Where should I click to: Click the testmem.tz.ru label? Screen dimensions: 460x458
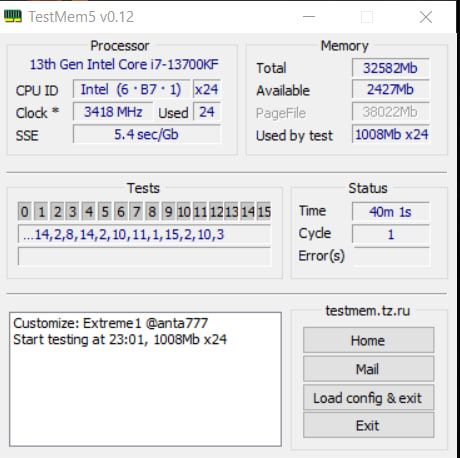click(x=368, y=311)
